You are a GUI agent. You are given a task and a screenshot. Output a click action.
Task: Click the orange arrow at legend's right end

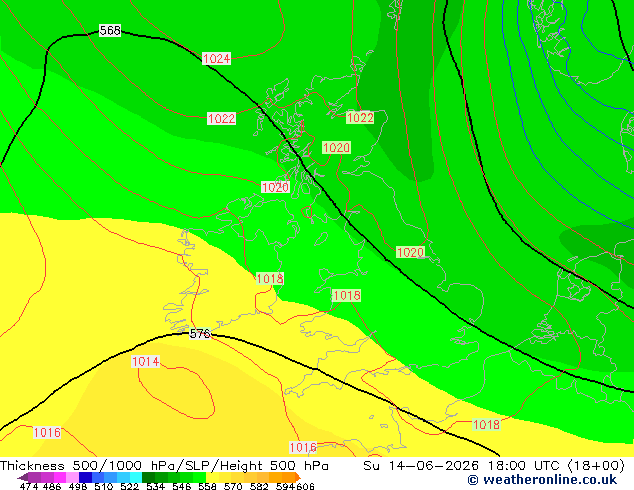pos(298,477)
